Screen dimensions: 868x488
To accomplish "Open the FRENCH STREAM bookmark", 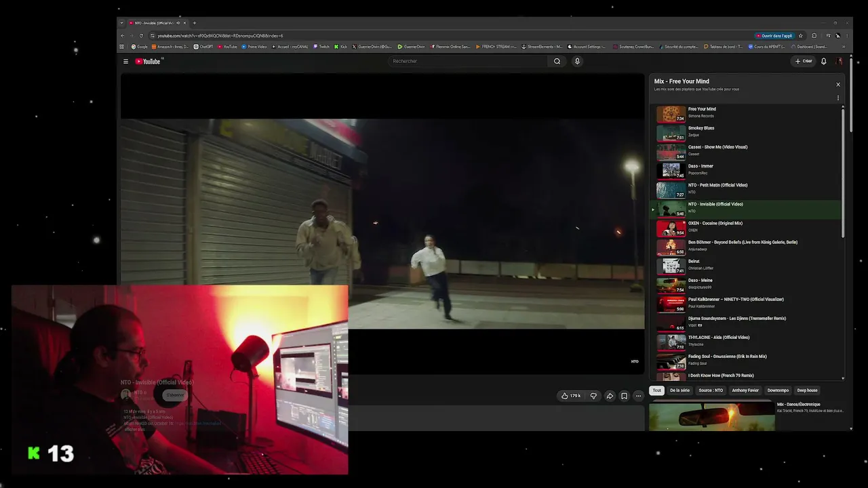I will (x=496, y=47).
